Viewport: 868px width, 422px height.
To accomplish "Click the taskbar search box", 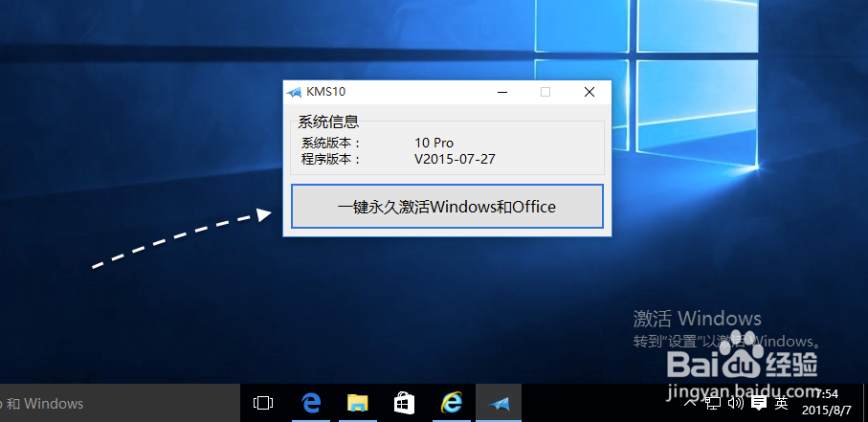I will pyautogui.click(x=120, y=403).
